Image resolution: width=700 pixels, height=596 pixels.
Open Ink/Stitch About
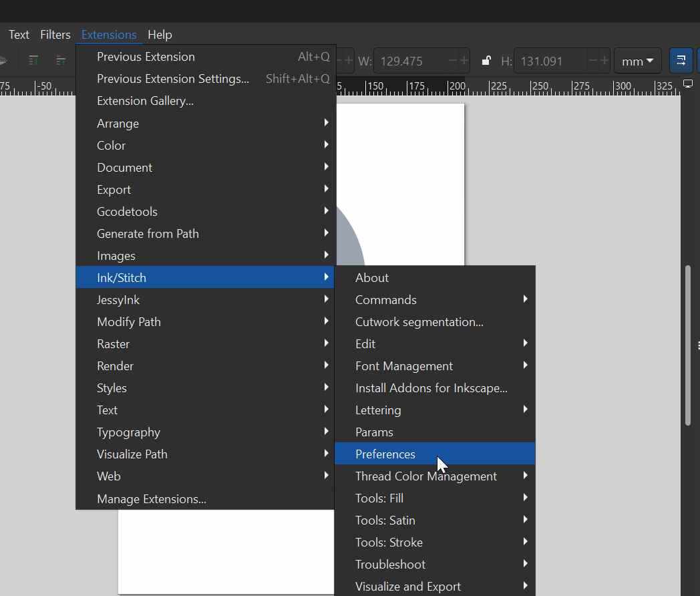point(435,277)
